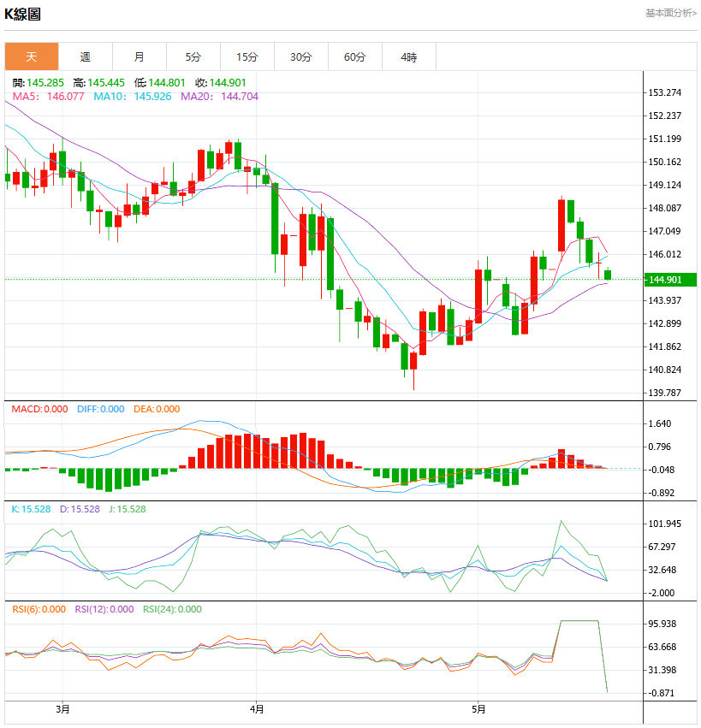
Task: Click the MA10: 145.926 indicator label
Action: pyautogui.click(x=133, y=97)
